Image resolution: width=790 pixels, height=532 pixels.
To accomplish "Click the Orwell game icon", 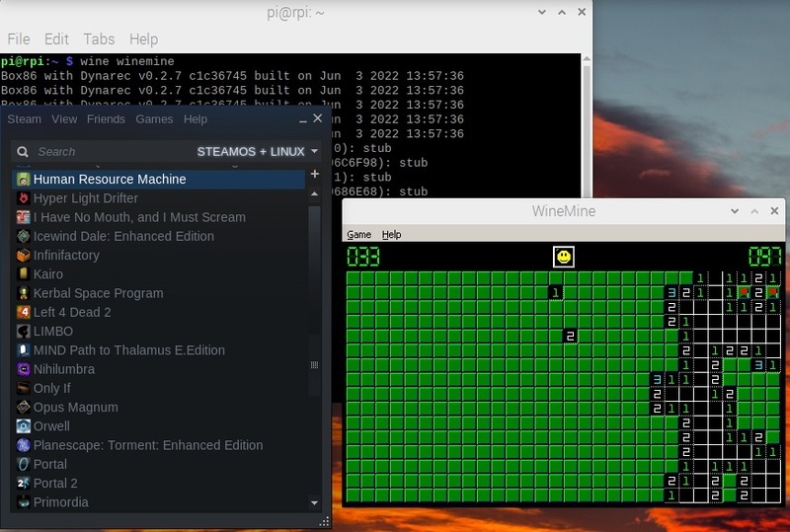I will (23, 426).
